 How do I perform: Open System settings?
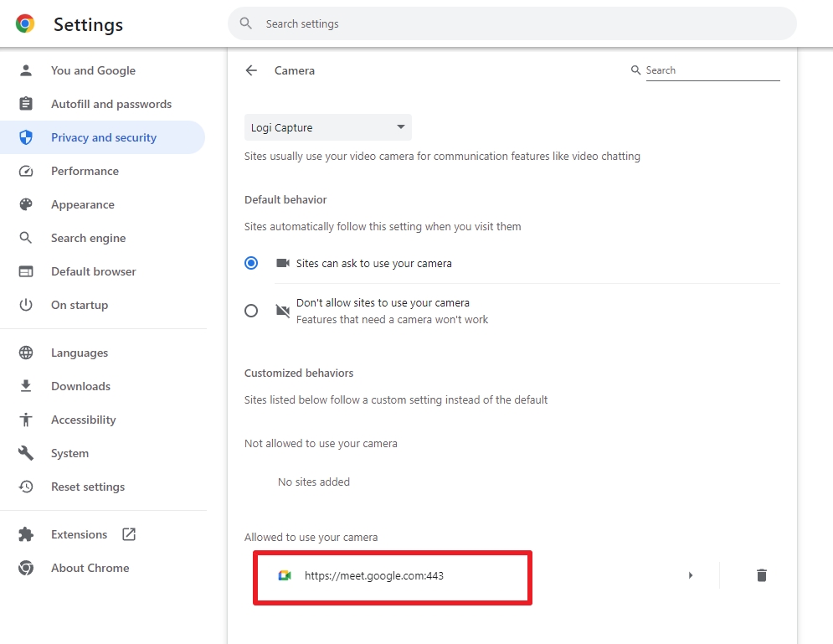[69, 453]
